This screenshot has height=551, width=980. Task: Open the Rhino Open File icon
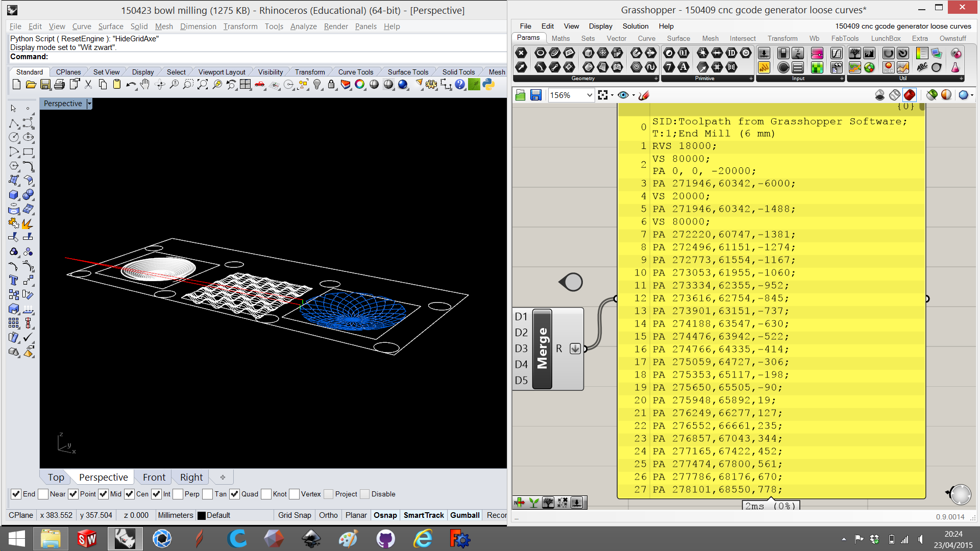pos(31,85)
